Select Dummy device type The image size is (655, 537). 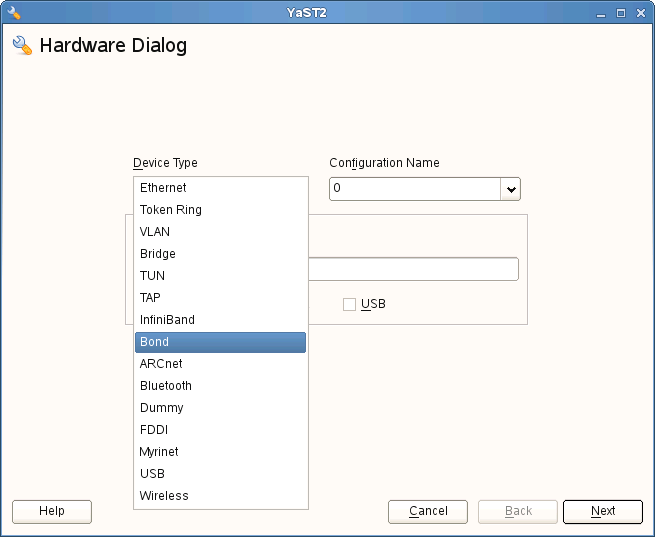coord(221,408)
